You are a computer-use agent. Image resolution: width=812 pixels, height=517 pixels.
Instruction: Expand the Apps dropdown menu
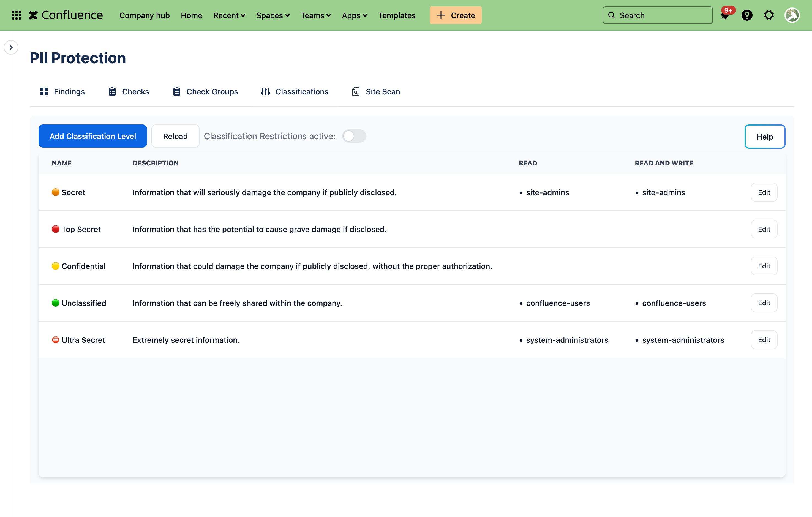click(x=353, y=15)
